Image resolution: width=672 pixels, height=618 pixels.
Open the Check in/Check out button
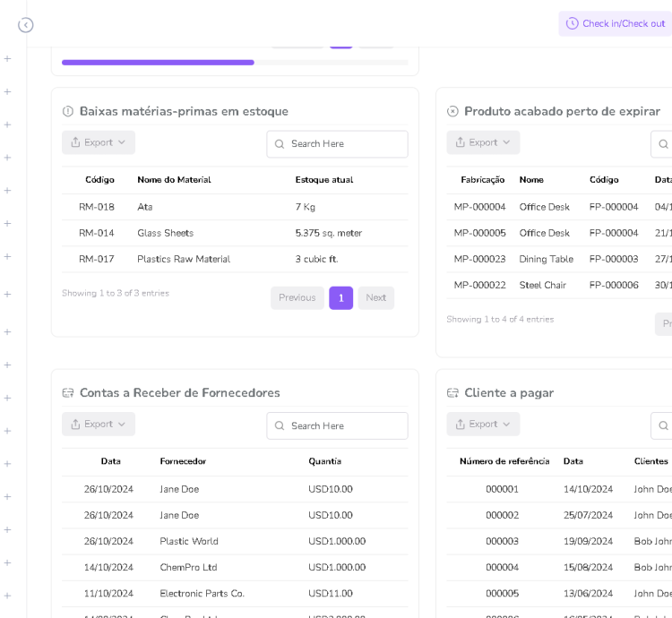click(615, 24)
